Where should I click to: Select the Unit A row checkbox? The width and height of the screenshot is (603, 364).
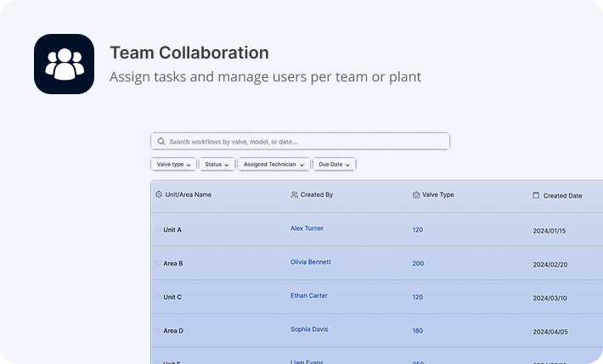click(x=158, y=230)
